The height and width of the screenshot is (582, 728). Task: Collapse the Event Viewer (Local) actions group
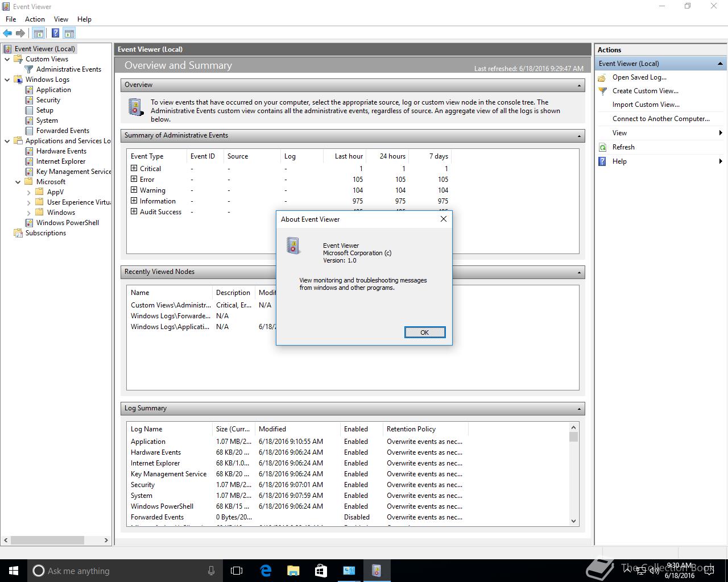click(x=720, y=64)
